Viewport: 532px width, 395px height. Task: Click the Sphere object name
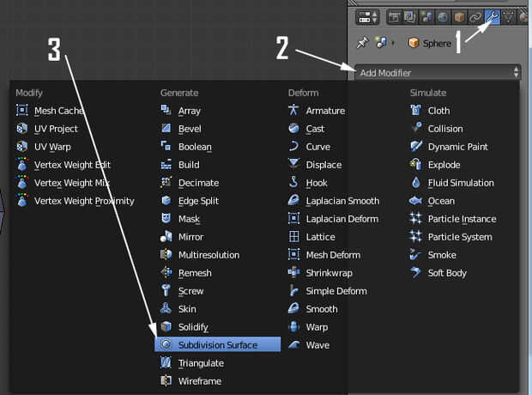pyautogui.click(x=437, y=43)
